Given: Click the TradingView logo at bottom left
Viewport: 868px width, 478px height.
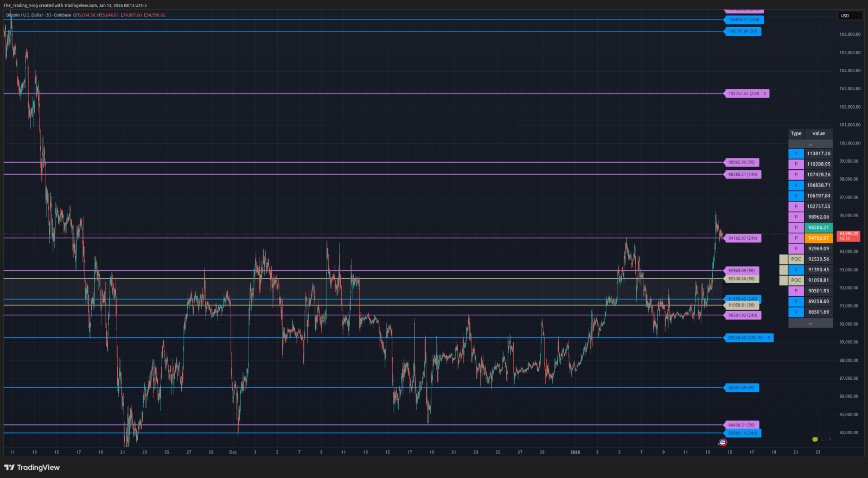Looking at the screenshot, I should (x=32, y=468).
